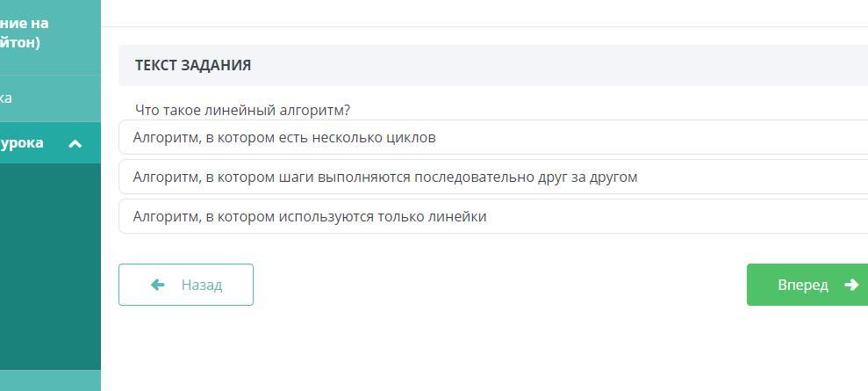Click the word «линейки» in the third answer
The image size is (868, 391).
457,216
